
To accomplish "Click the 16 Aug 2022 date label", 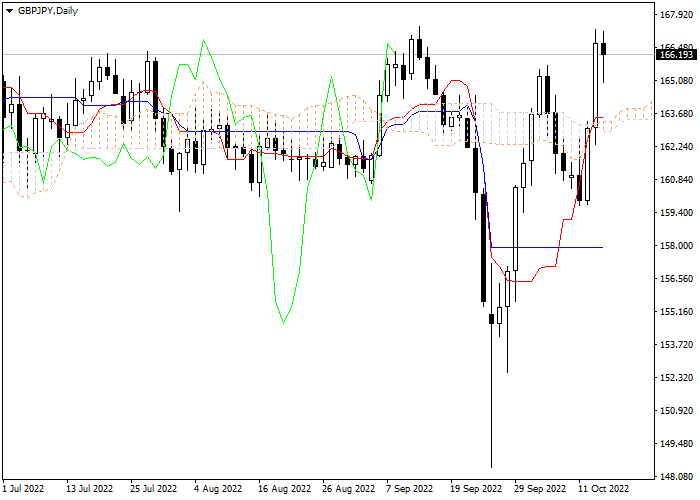I will pyautogui.click(x=285, y=489).
